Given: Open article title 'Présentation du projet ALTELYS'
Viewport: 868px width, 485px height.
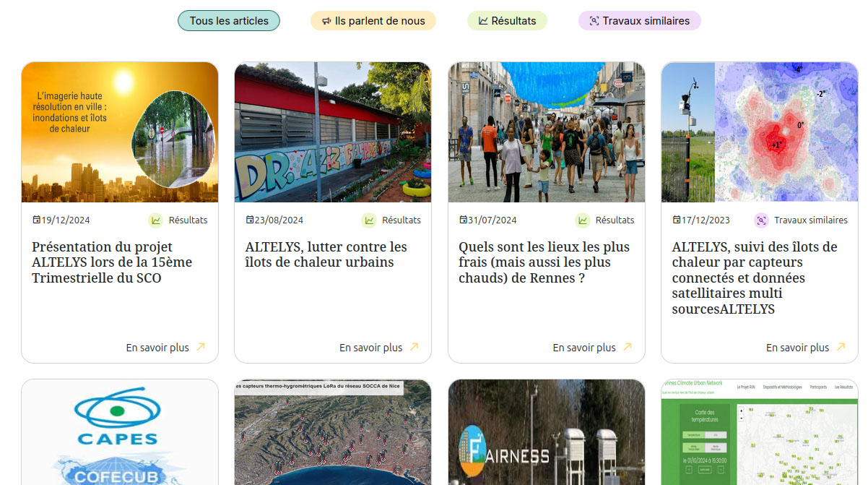Looking at the screenshot, I should point(112,262).
